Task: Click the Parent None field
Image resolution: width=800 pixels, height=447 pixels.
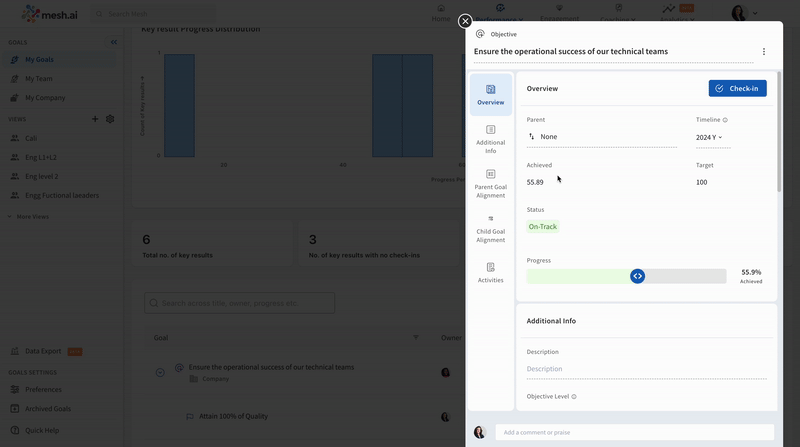Action: 601,137
